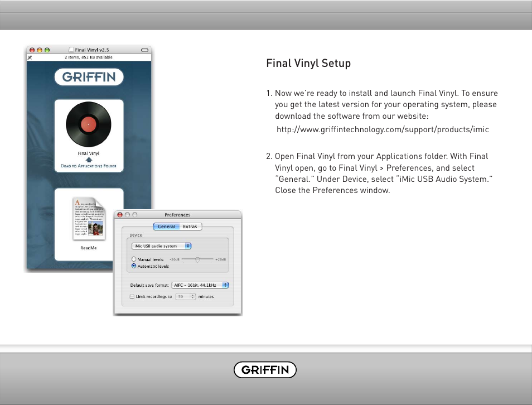Viewport: 532px width, 405px height.
Task: Zoom the Final Vinyl v2.5 window with the green button
Action: coord(47,50)
